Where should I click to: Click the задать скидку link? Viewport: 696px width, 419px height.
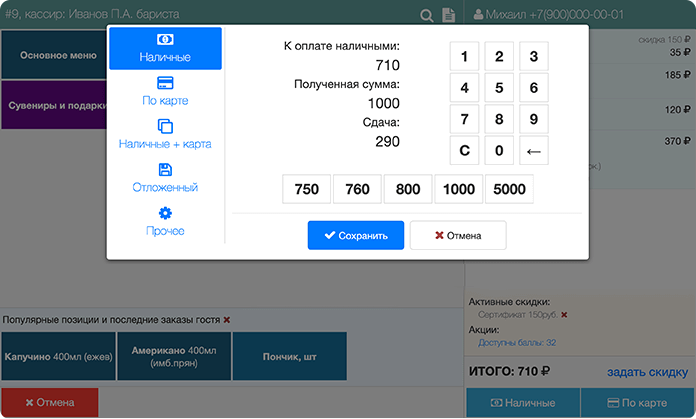pyautogui.click(x=647, y=372)
